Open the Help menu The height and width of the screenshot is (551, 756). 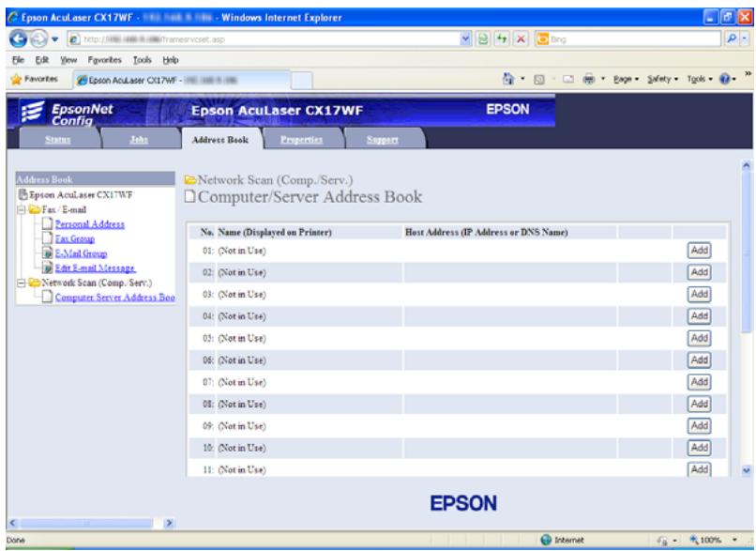pos(170,60)
